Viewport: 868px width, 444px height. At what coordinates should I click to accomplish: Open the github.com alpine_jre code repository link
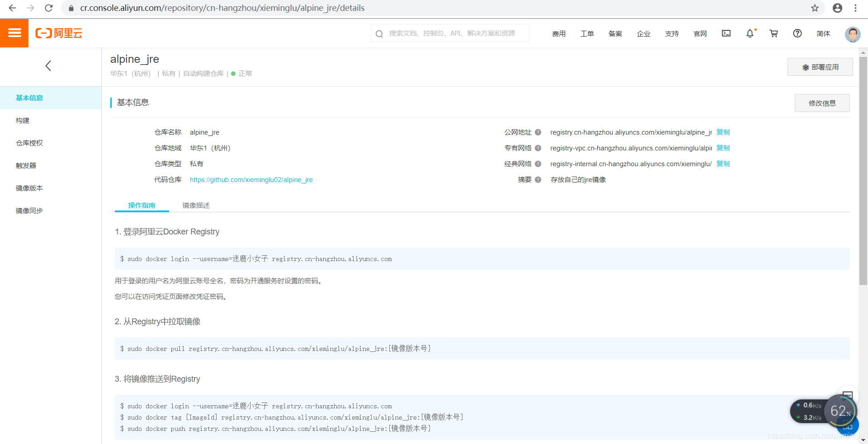[x=251, y=180]
